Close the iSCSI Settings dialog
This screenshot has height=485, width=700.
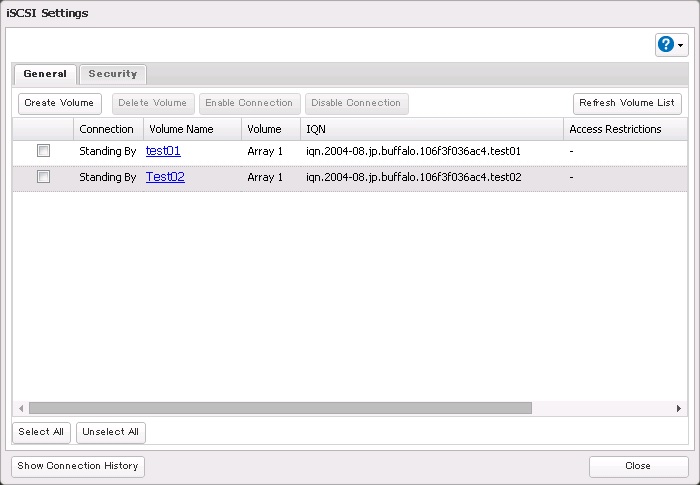[638, 466]
